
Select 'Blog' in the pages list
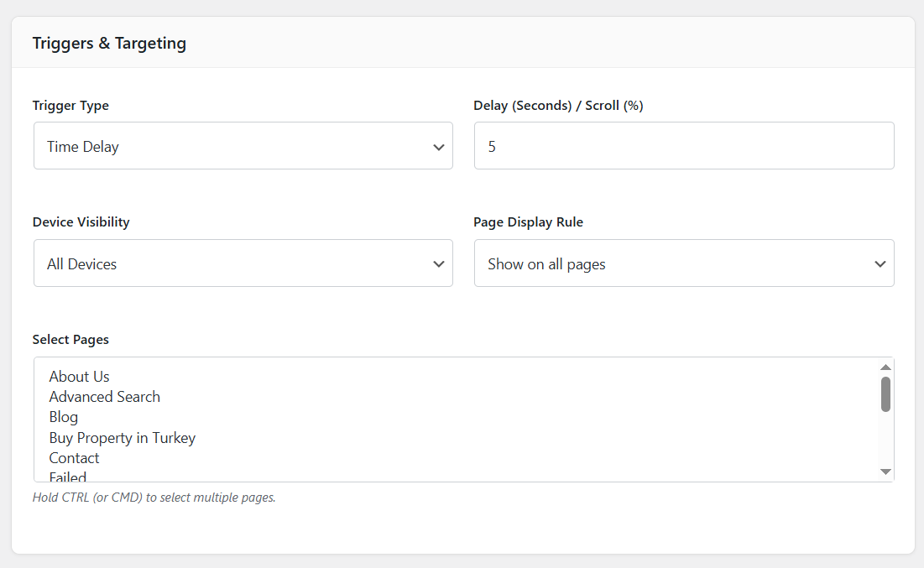pyautogui.click(x=63, y=416)
